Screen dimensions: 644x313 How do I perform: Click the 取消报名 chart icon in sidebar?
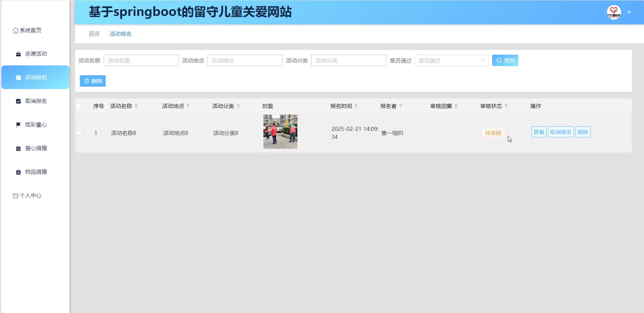point(19,101)
